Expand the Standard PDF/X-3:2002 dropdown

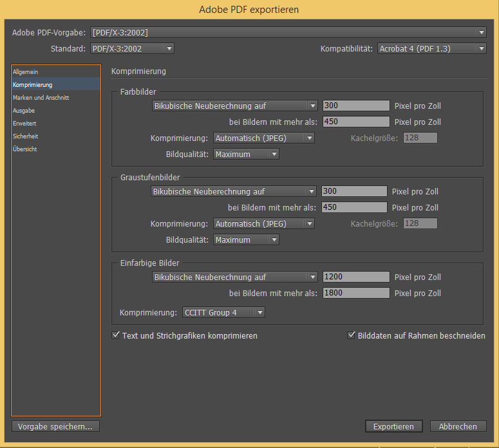[x=132, y=48]
